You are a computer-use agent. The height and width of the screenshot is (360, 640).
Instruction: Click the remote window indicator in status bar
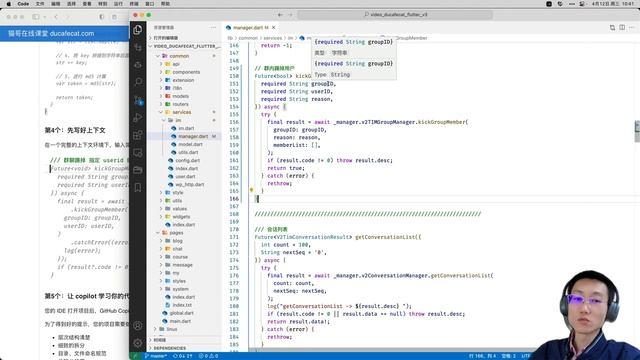135,356
